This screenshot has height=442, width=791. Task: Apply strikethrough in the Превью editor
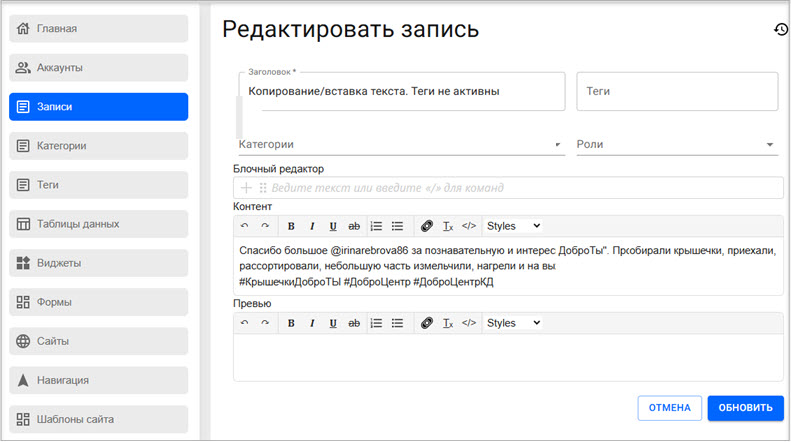354,323
